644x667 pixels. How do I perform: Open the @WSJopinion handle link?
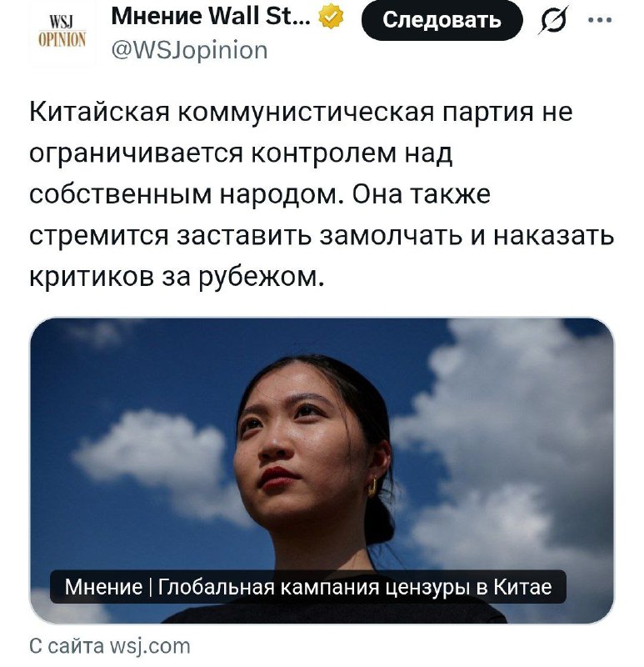click(189, 50)
